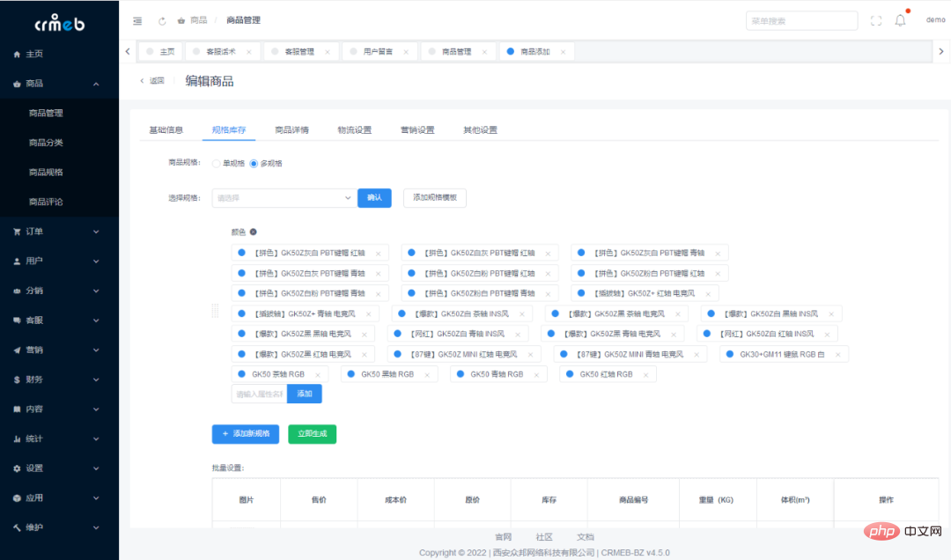Close the 客服管理 page tab
This screenshot has width=951, height=560.
pyautogui.click(x=328, y=52)
